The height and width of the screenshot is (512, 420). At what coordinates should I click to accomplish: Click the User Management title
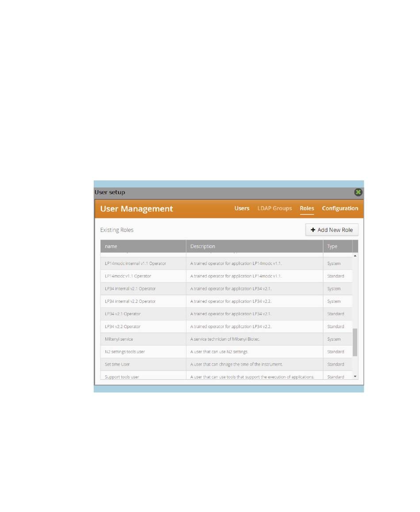(x=136, y=209)
